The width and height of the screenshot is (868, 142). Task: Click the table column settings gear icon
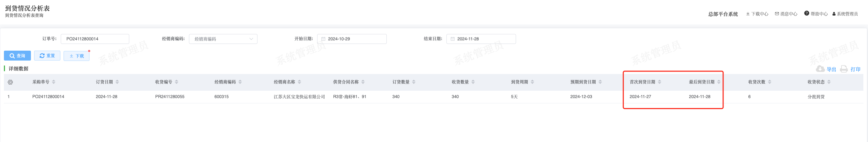[10, 82]
